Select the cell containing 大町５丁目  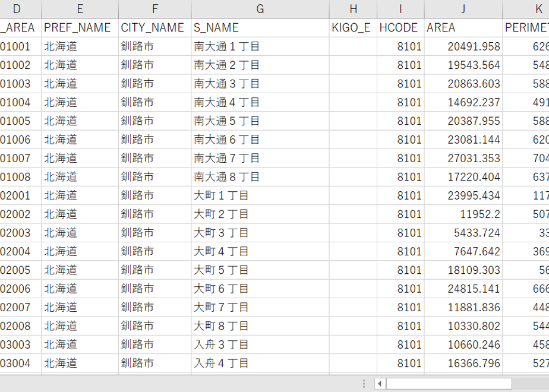[260, 270]
